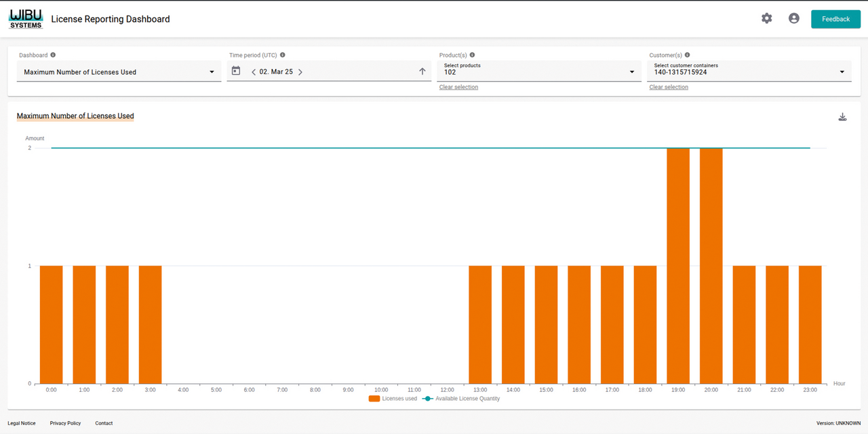Screen dimensions: 868x434
Task: Click the WIBU Systems logo
Action: tap(25, 18)
